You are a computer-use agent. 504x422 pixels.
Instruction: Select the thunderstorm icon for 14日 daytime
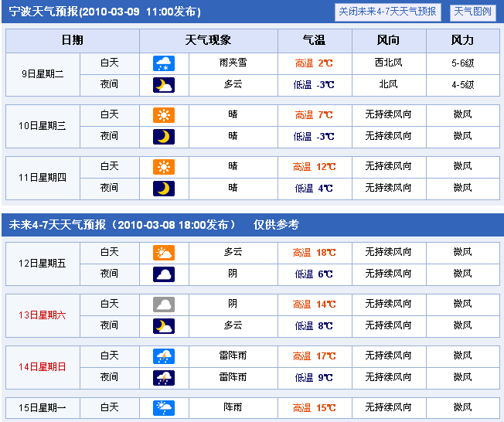(164, 356)
